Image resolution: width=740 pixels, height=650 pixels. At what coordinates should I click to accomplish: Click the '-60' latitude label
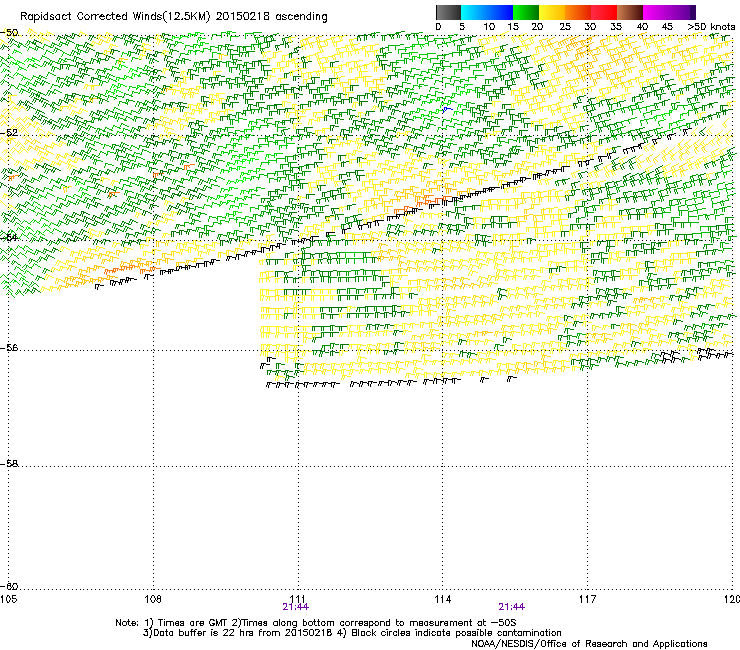9,586
